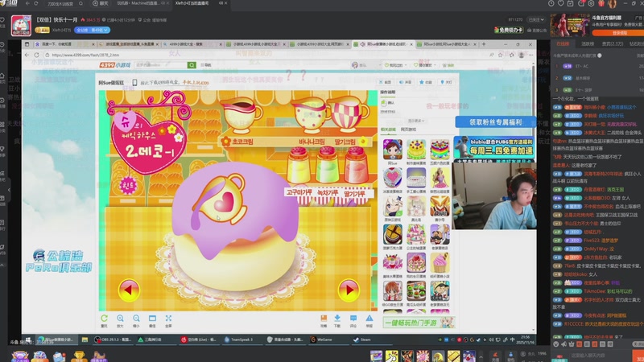
Task: Pick the chocolate cream pitcher on shelf
Action: tap(240, 114)
